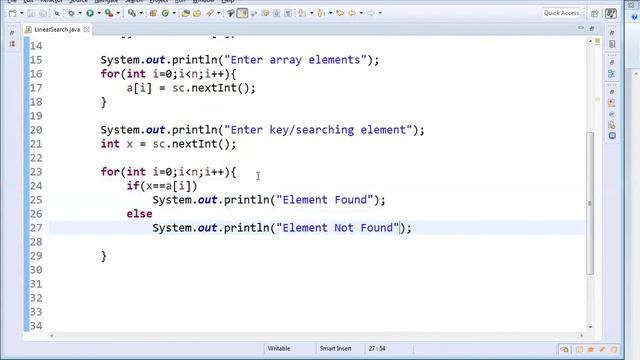Screen dimensions: 640x360
Task: Open the Problems view icon in right trim
Action: tap(611, 103)
